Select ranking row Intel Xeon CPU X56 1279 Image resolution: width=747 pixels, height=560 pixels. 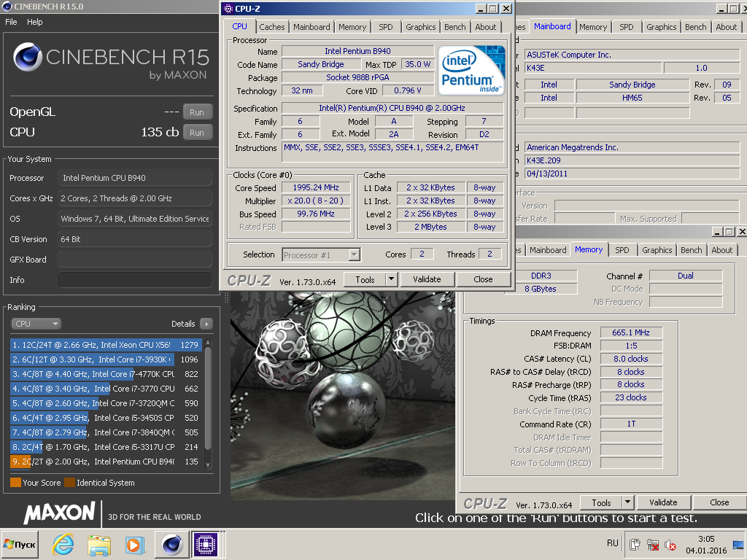[105, 345]
